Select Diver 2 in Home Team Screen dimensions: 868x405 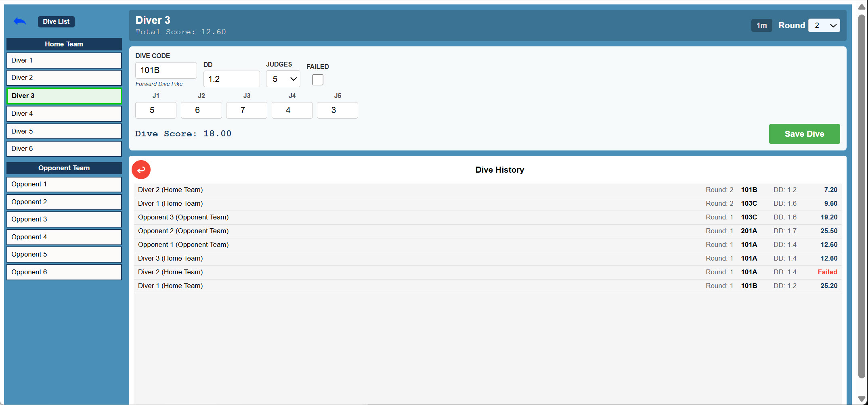(64, 78)
